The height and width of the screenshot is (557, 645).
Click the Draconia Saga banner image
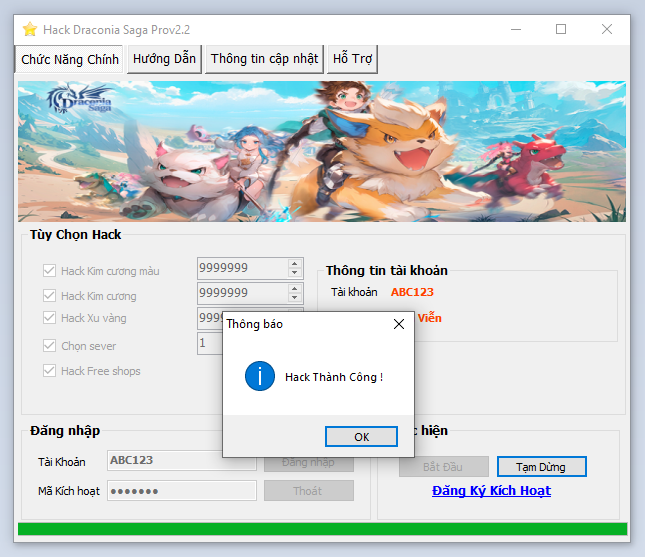point(322,151)
